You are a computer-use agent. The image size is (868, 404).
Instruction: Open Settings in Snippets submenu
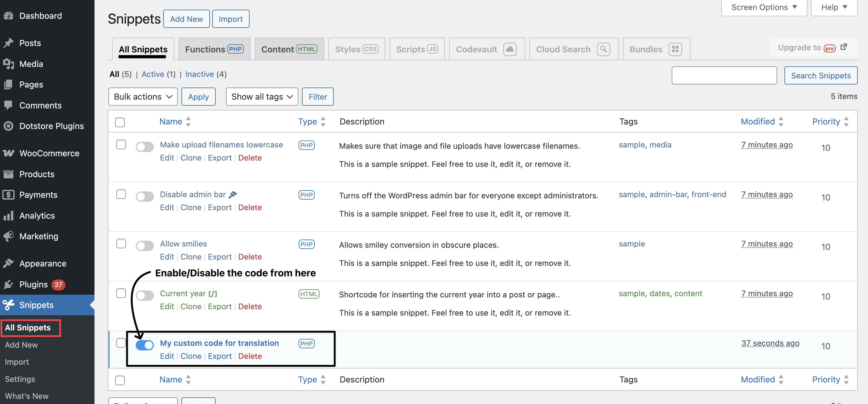[20, 379]
